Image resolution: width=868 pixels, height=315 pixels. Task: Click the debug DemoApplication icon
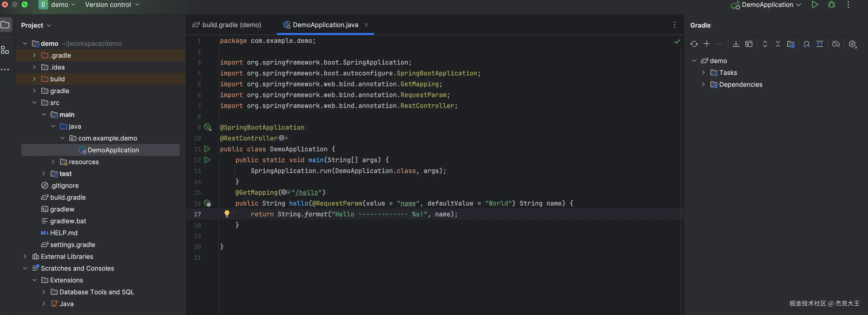tap(831, 5)
